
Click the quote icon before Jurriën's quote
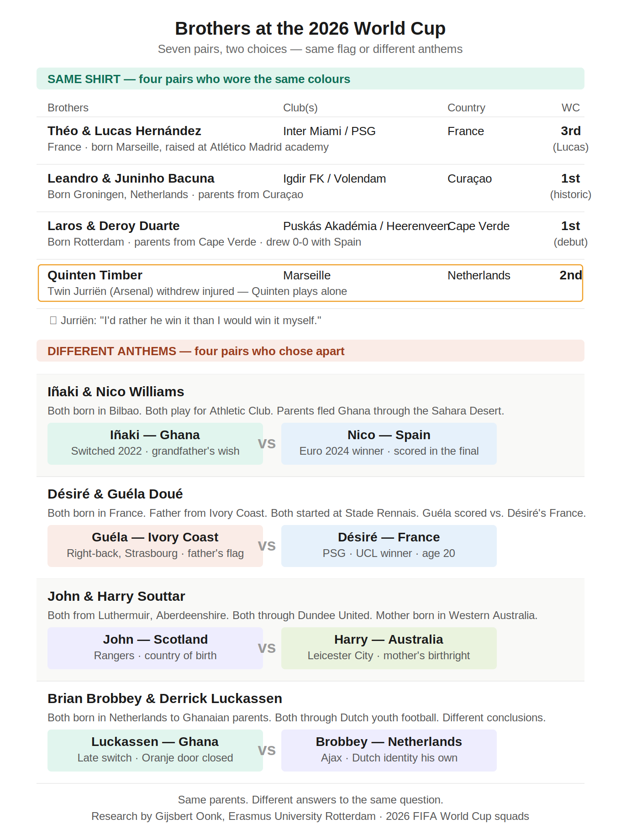53,320
